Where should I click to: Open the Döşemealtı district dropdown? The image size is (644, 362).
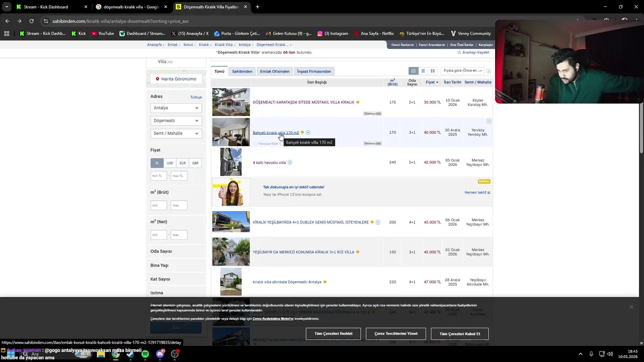point(176,121)
